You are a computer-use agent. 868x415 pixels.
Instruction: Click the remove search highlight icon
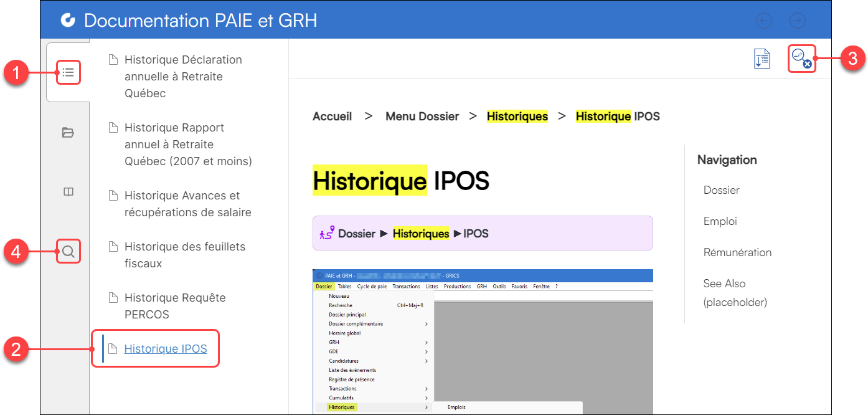801,59
